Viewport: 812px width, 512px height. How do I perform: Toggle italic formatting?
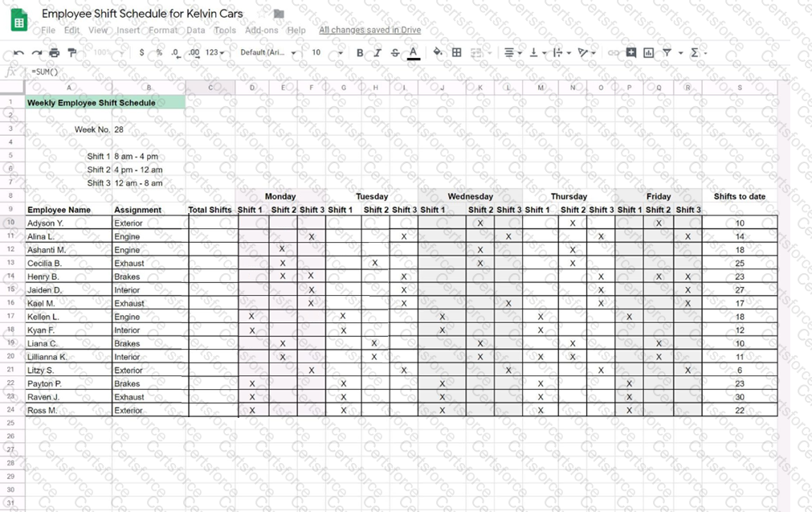point(377,53)
